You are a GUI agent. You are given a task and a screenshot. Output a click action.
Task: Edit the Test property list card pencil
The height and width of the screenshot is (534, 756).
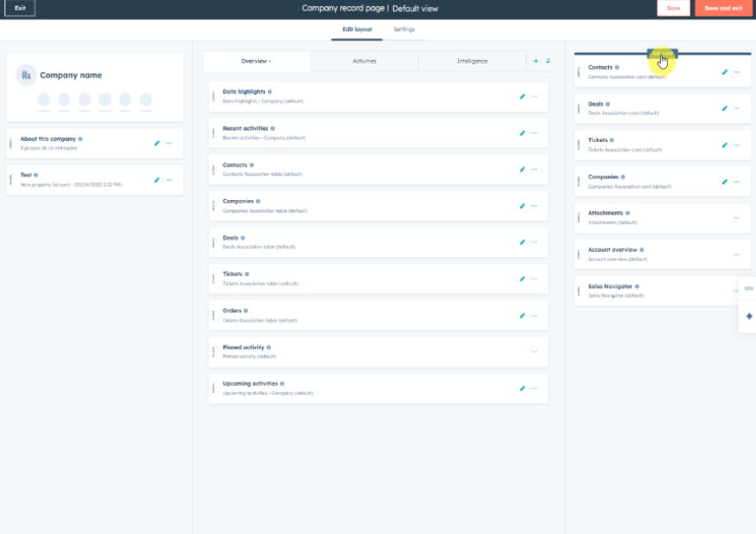pyautogui.click(x=158, y=180)
